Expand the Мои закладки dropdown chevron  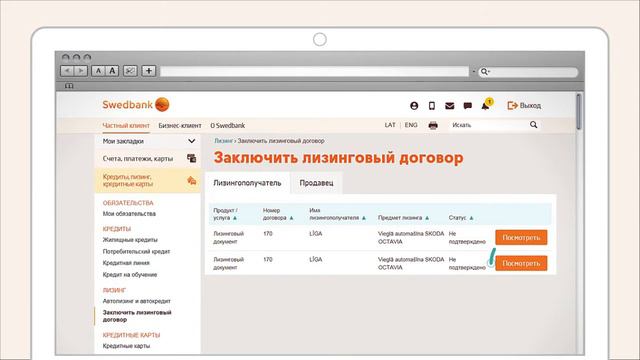click(x=191, y=141)
